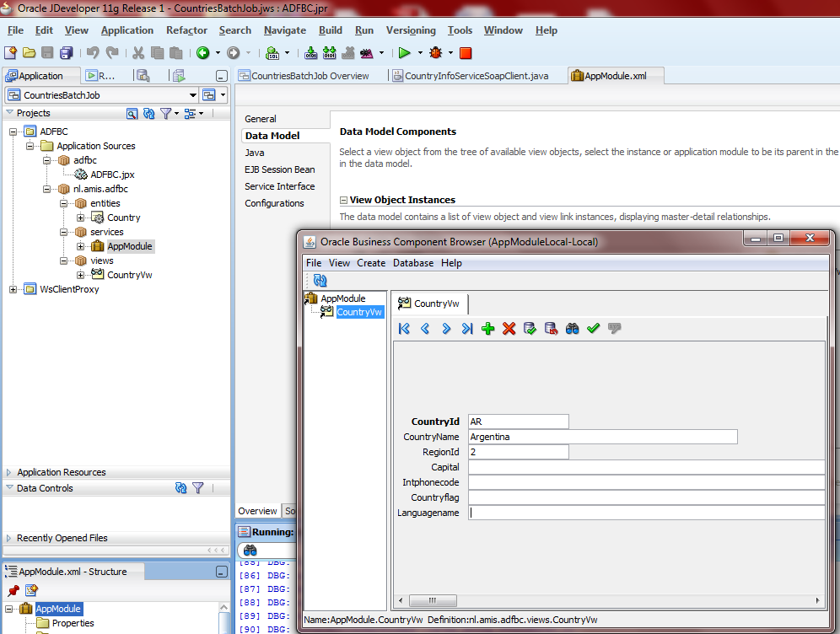The width and height of the screenshot is (840, 634).
Task: Click the binoculars find icon in browser
Action: [x=572, y=329]
